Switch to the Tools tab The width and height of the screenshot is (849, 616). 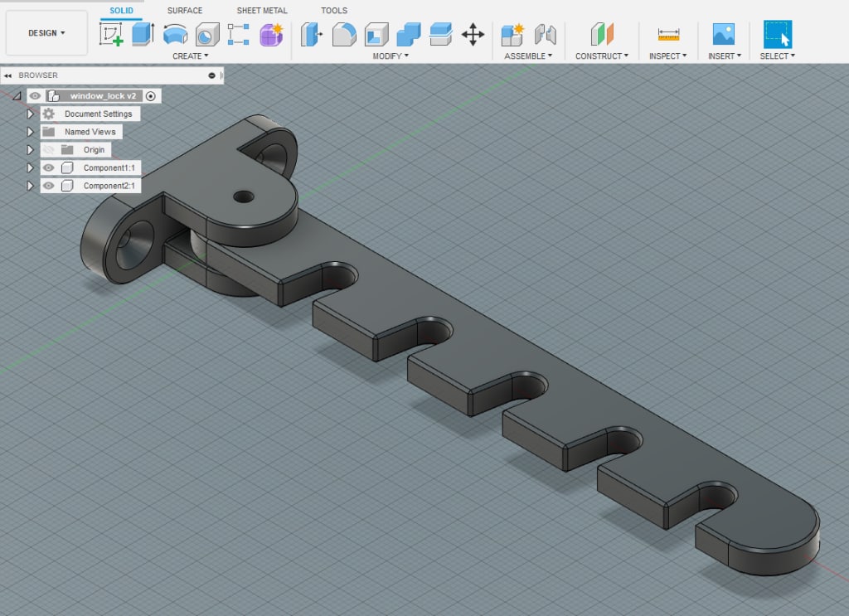pyautogui.click(x=334, y=10)
